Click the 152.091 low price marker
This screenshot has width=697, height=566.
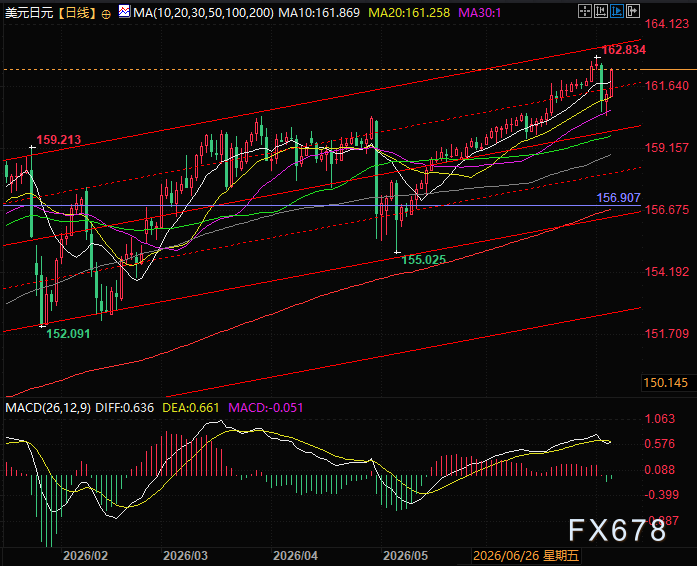68,333
